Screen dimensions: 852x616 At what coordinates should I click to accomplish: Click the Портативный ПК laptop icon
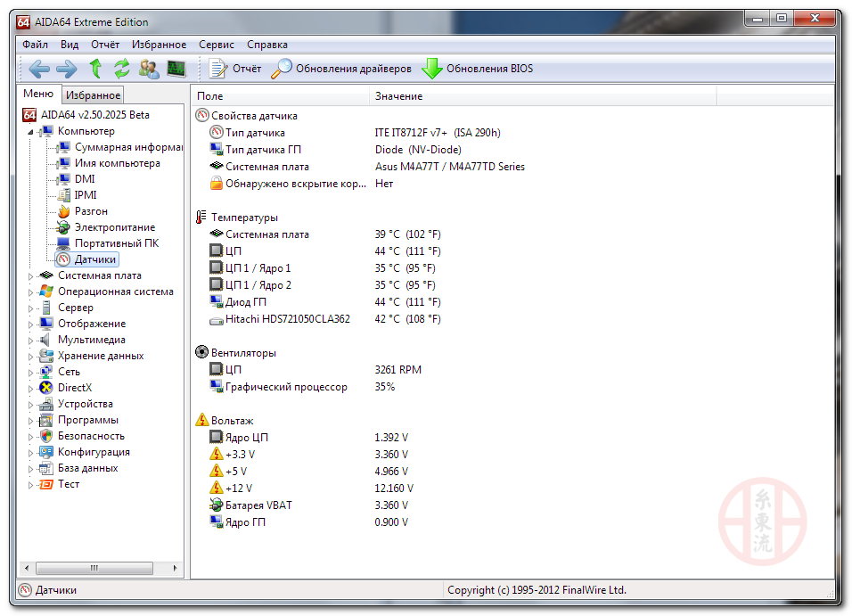pyautogui.click(x=63, y=243)
